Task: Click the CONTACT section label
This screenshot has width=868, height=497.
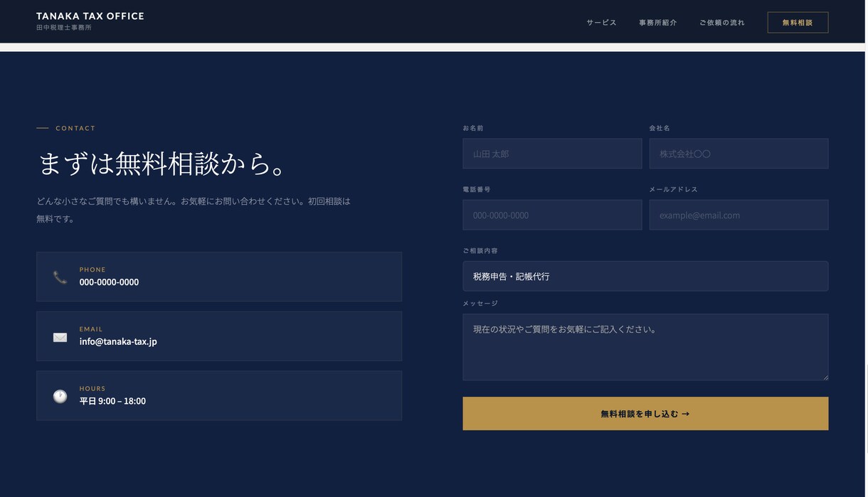Action: [x=75, y=129]
